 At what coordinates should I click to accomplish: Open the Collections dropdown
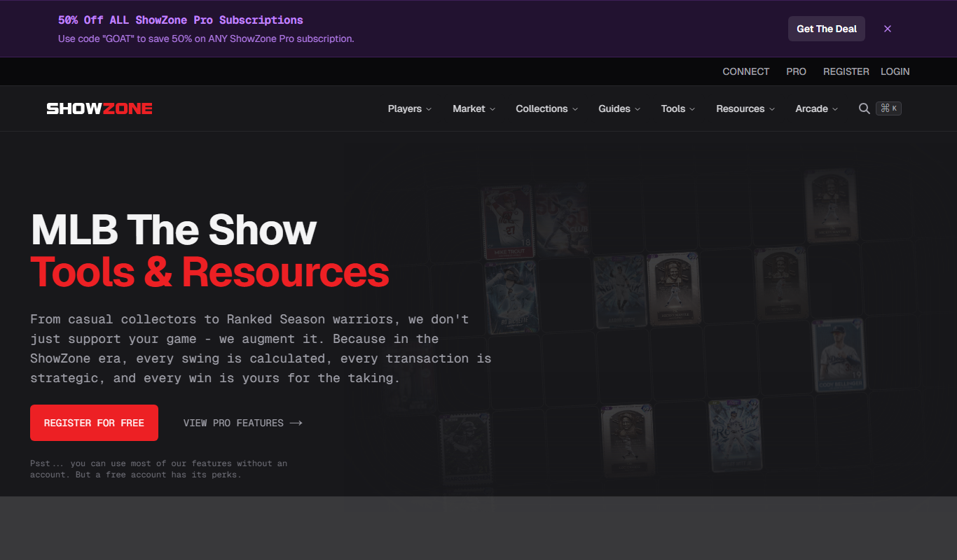click(547, 108)
